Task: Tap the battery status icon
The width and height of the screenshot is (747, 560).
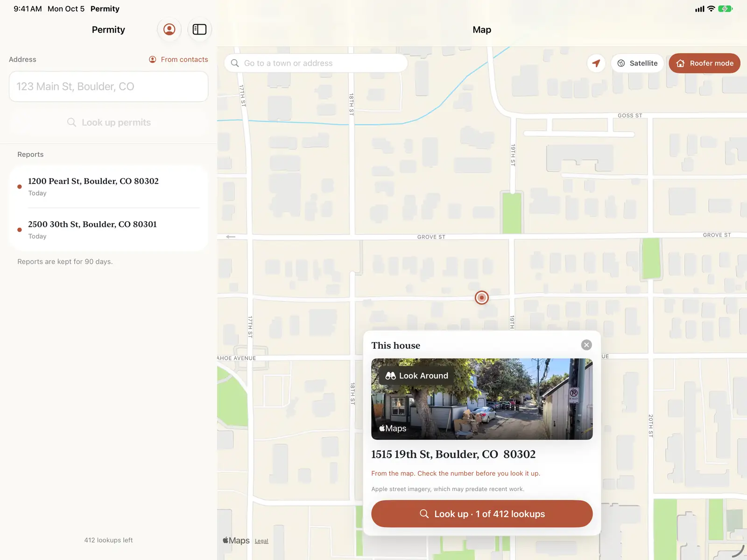Action: pyautogui.click(x=725, y=9)
